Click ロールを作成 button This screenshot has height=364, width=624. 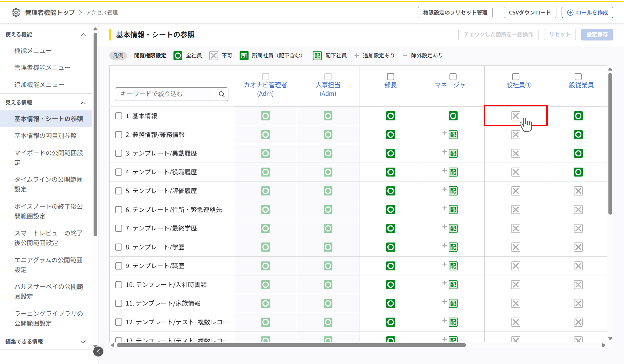(x=587, y=12)
